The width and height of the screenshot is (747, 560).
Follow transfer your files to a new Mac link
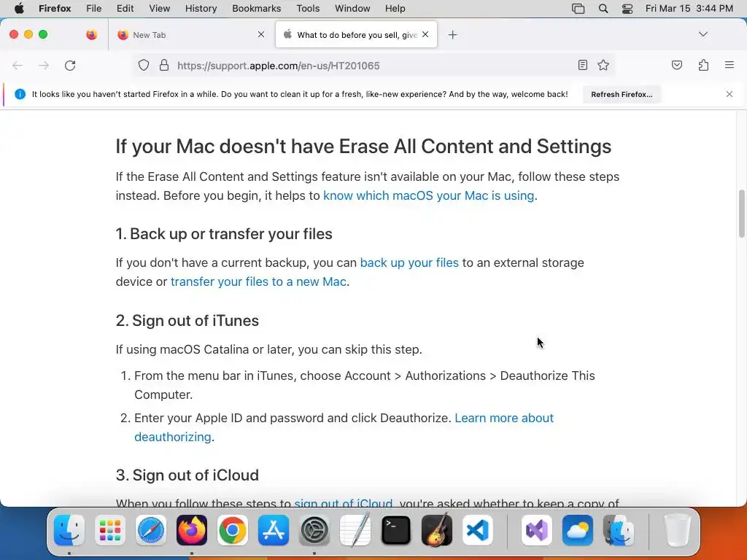(258, 282)
